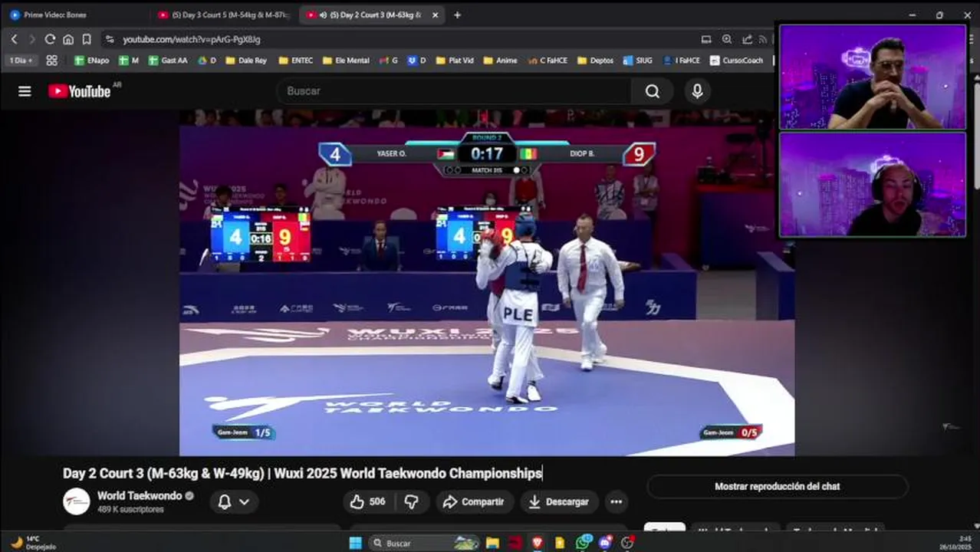Dislike the video with thumbs down
The height and width of the screenshot is (552, 980).
pos(412,502)
